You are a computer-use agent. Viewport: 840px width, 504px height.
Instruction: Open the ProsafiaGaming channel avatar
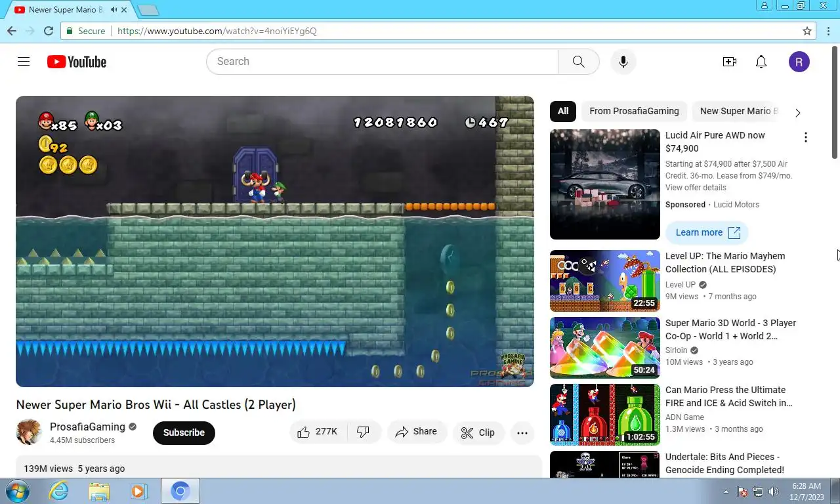pyautogui.click(x=29, y=432)
